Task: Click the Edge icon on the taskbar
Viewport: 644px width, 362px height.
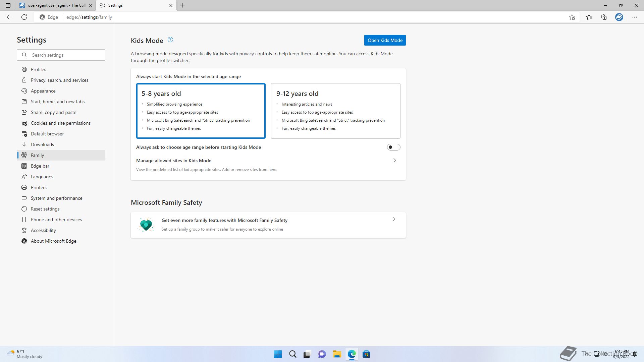Action: click(x=352, y=354)
